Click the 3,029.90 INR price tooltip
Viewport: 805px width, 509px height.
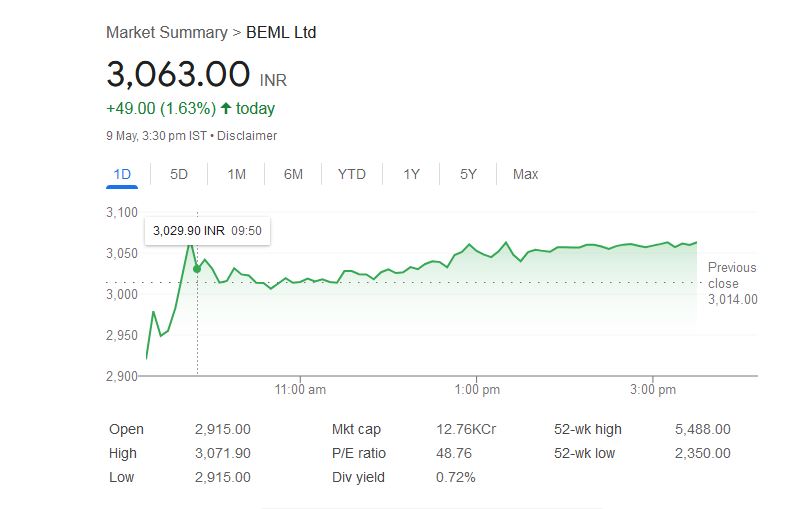pos(207,231)
